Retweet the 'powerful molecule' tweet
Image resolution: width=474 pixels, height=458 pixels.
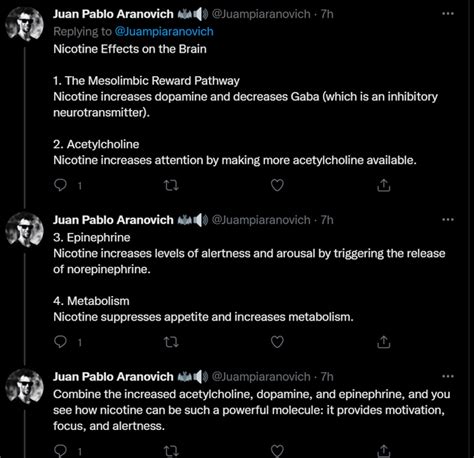172,451
